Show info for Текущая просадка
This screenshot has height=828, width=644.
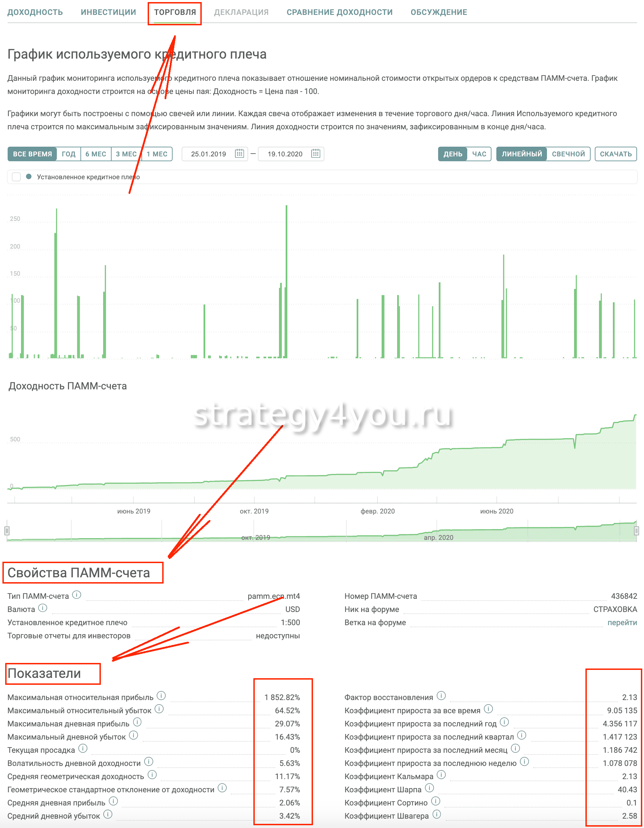(82, 748)
